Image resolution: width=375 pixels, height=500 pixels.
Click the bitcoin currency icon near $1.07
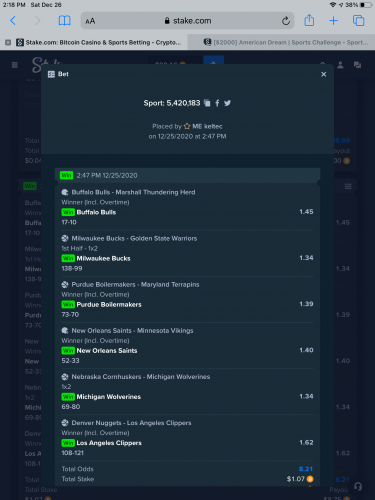(x=310, y=479)
